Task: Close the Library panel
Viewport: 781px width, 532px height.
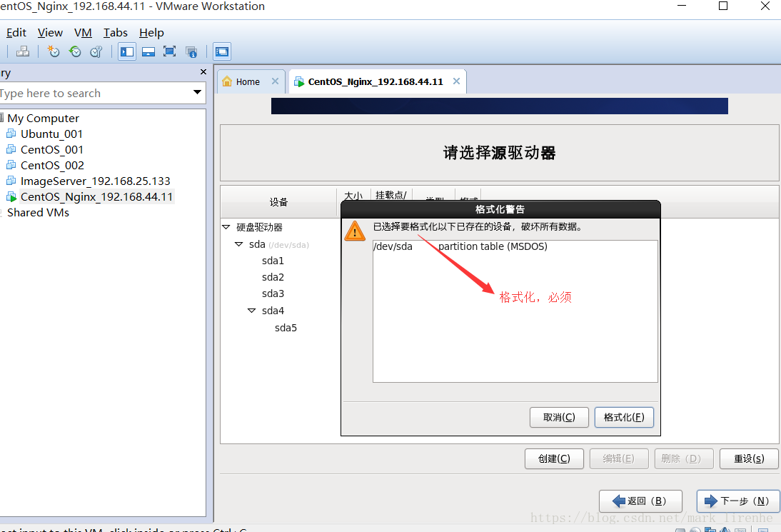Action: click(x=203, y=72)
